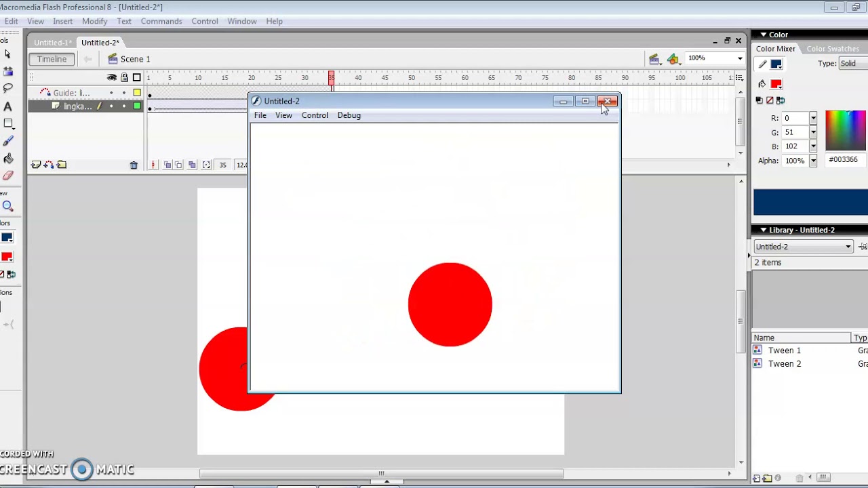Screen dimensions: 868x488
Task: Open the stage zoom 100% dropdown
Action: (x=740, y=58)
